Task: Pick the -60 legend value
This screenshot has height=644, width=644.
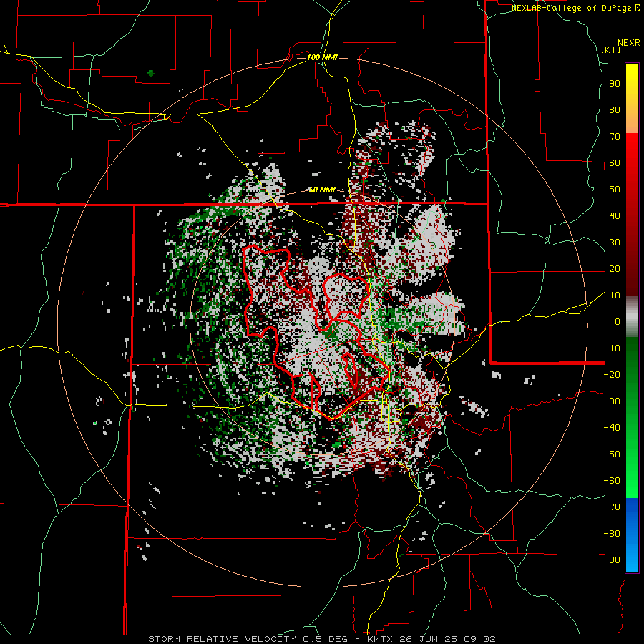Action: (x=612, y=481)
